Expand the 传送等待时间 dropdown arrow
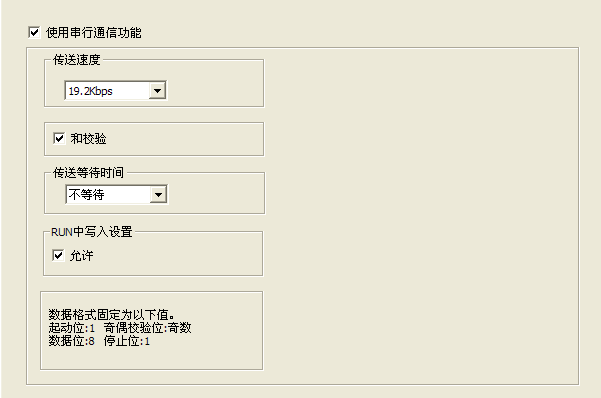Screen dimensions: 601x398 [x=158, y=194]
